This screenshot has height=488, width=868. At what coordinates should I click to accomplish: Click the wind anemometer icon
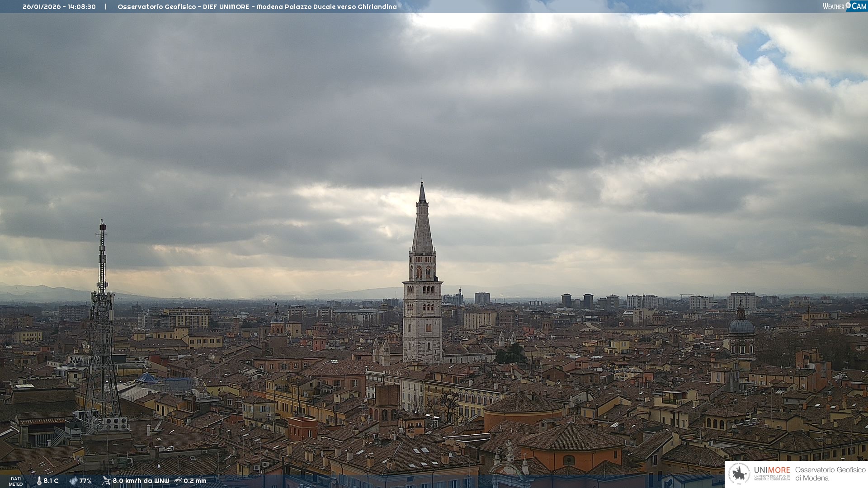[x=106, y=481]
